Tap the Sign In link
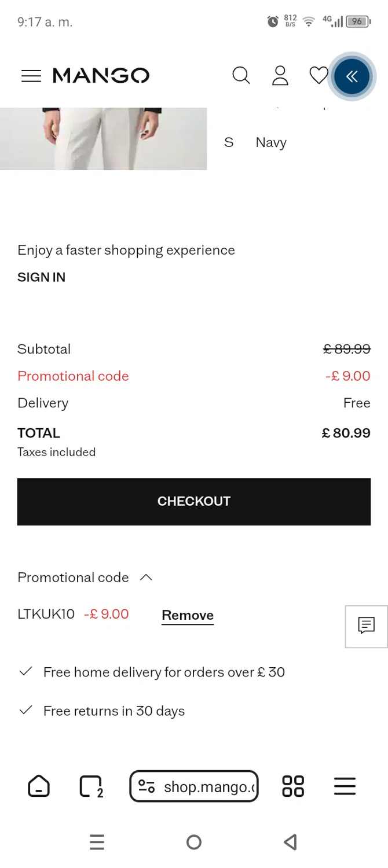The width and height of the screenshot is (388, 868). coord(42,277)
